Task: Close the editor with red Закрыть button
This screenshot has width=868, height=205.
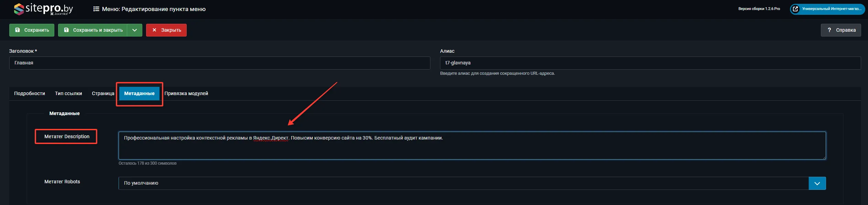Action: click(166, 30)
